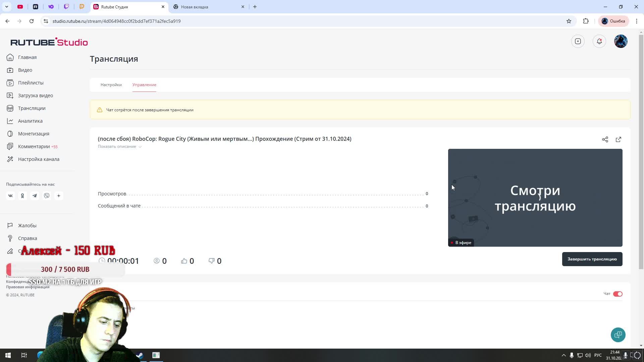Click the Ошибка profile button

point(613,21)
